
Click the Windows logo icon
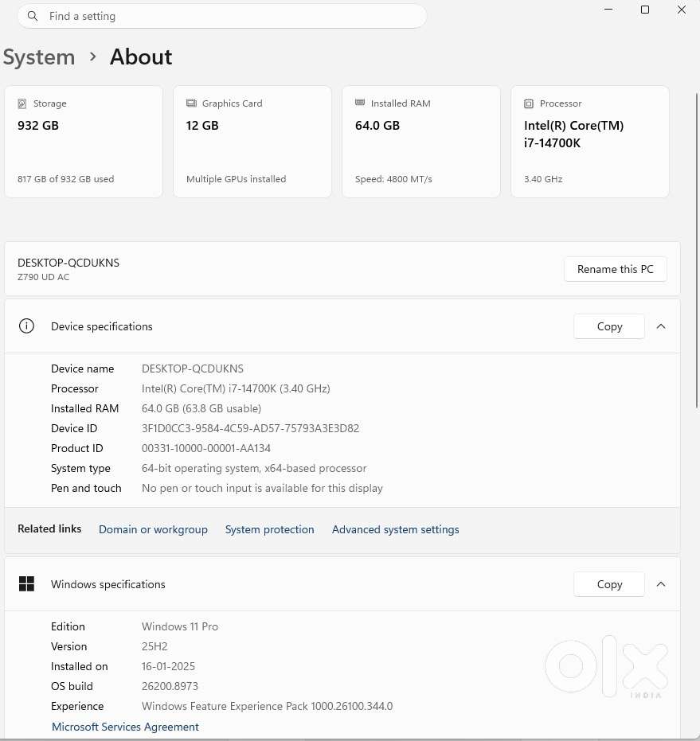(26, 583)
